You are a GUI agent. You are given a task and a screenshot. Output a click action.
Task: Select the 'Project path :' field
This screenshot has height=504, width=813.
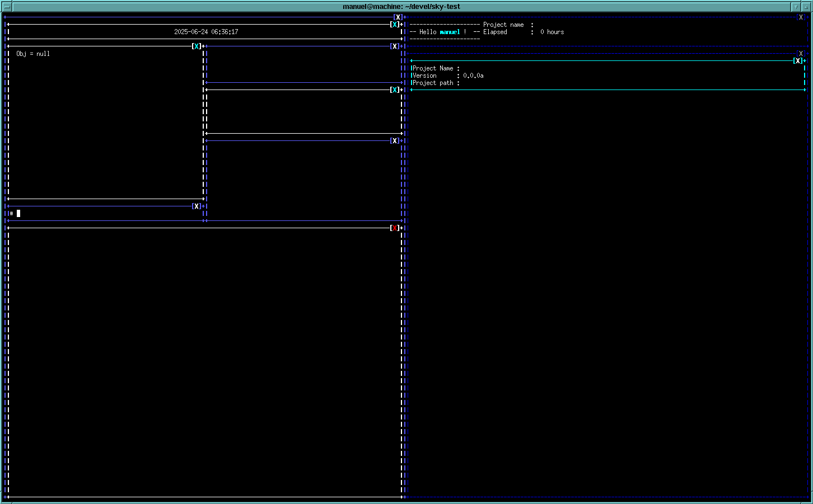point(436,83)
